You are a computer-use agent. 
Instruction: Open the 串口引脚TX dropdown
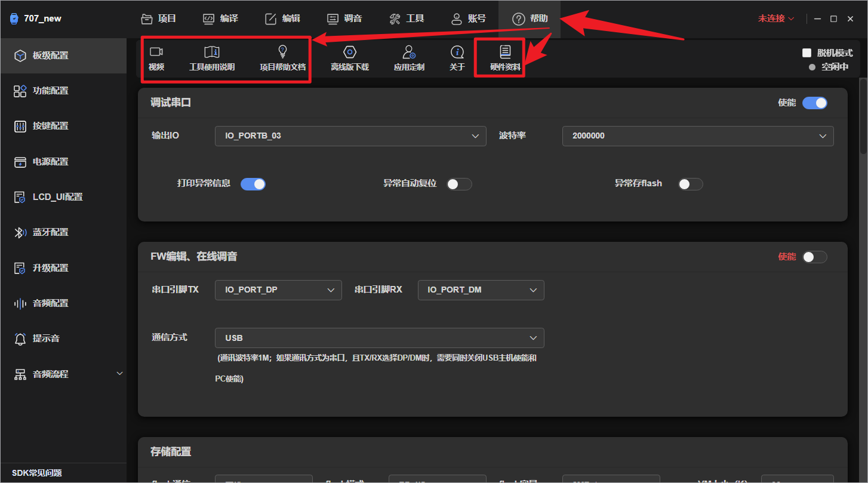(278, 290)
